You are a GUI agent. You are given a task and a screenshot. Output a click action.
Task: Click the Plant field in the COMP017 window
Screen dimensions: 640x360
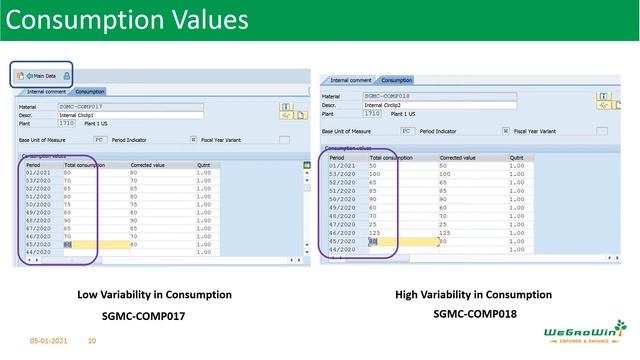tap(67, 123)
